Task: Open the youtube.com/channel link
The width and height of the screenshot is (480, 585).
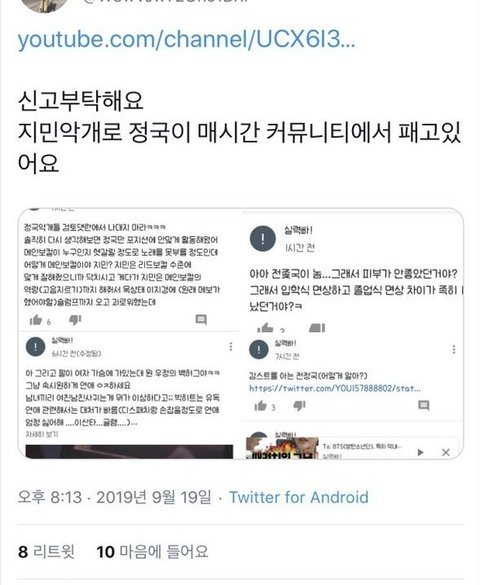Action: coord(186,39)
